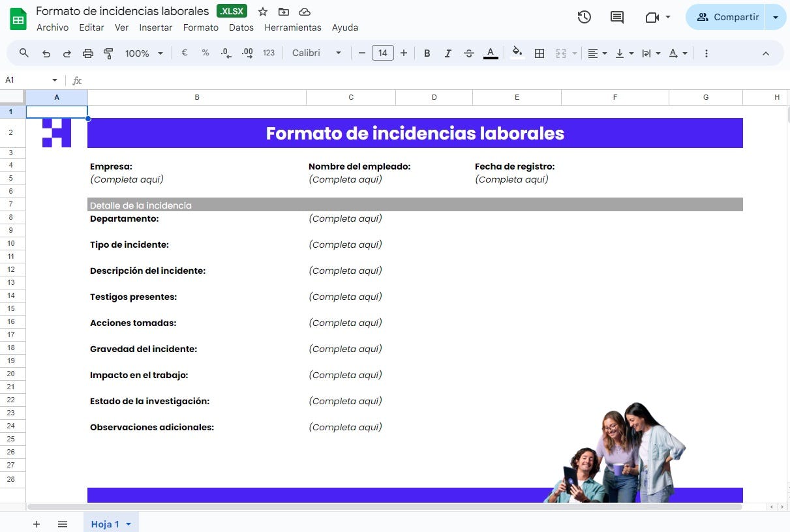
Task: Open the Insertar menu
Action: (x=156, y=27)
